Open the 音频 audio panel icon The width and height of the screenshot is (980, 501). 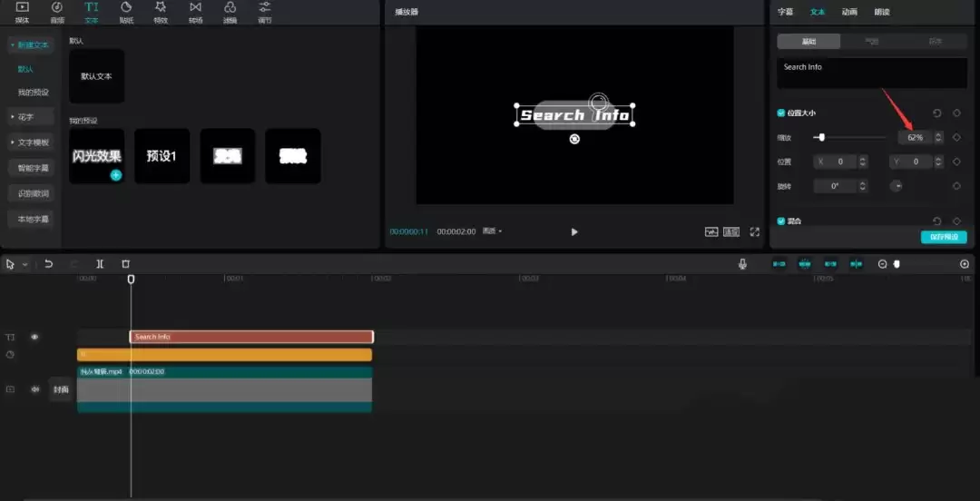click(x=57, y=11)
